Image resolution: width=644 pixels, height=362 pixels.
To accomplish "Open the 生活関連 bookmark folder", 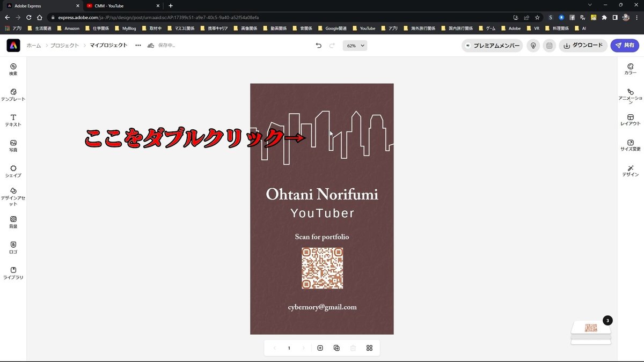I will pos(40,28).
